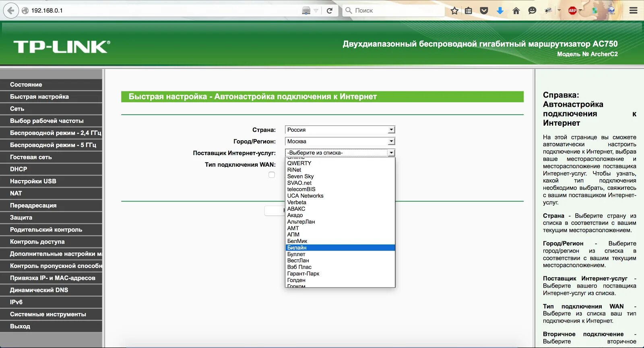Open Состояние in the sidebar
Image resolution: width=644 pixels, height=348 pixels.
[x=51, y=85]
